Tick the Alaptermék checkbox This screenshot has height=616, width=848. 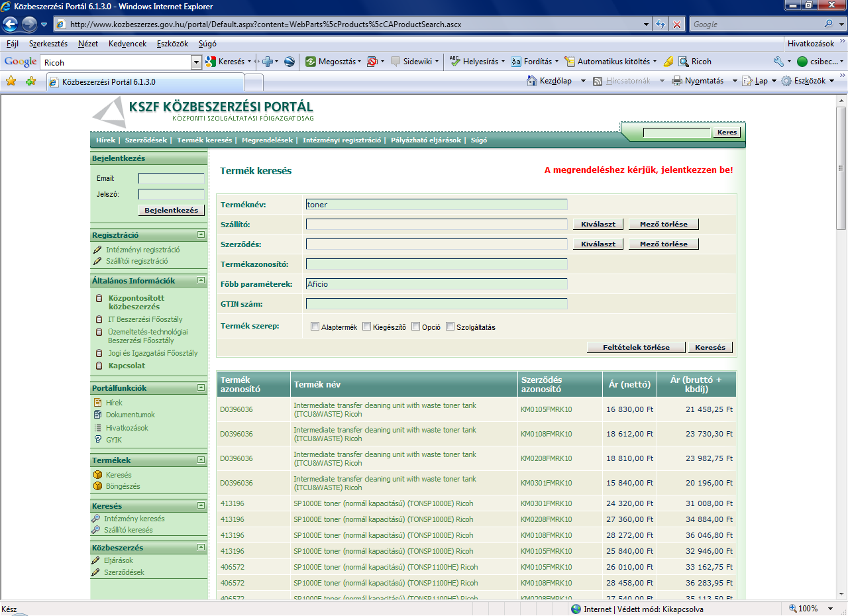point(315,327)
